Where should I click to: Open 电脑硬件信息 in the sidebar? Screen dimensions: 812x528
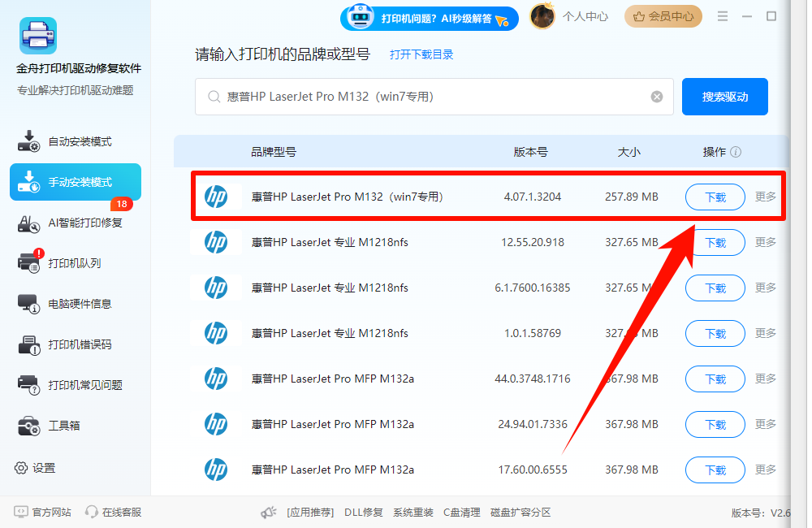point(76,304)
